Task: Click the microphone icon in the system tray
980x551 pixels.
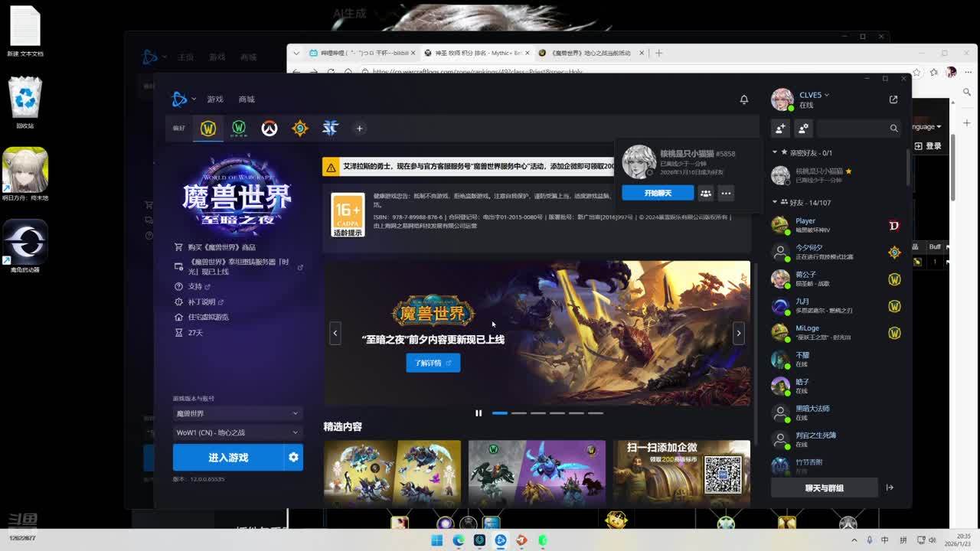Action: (870, 540)
